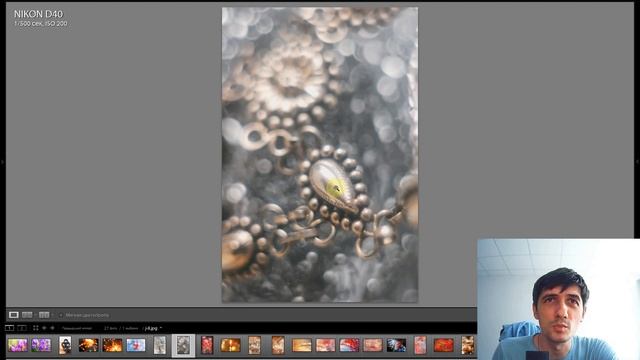
Task: Select the Loupe view icon in toolbar
Action: pos(13,315)
